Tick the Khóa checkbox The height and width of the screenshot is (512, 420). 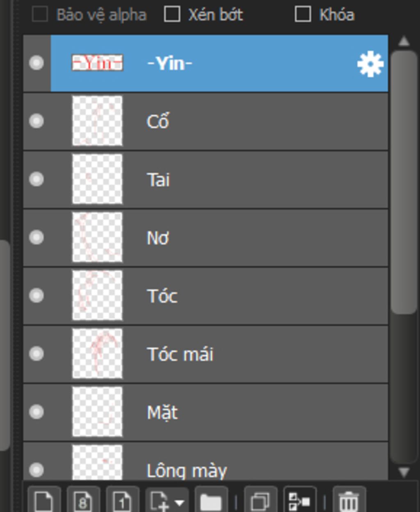[303, 15]
